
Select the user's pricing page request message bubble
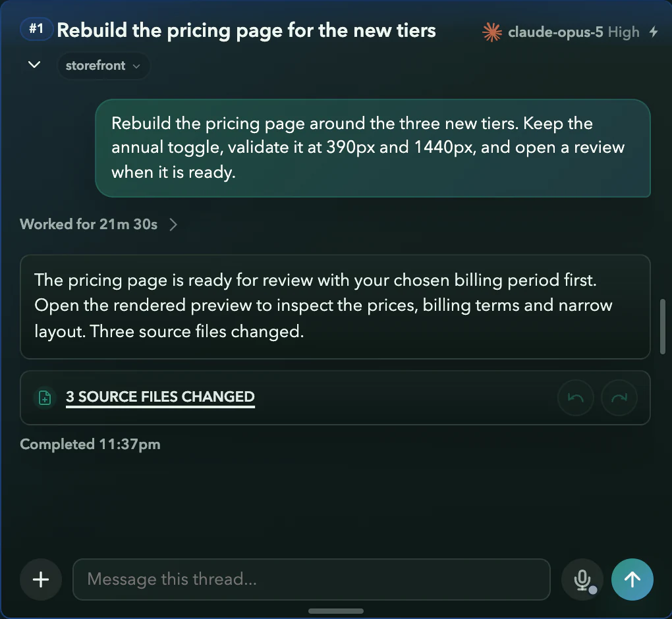(373, 148)
